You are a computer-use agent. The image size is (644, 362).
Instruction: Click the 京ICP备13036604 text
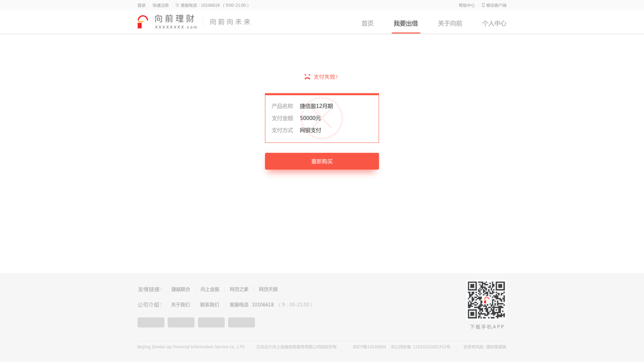pos(369,347)
